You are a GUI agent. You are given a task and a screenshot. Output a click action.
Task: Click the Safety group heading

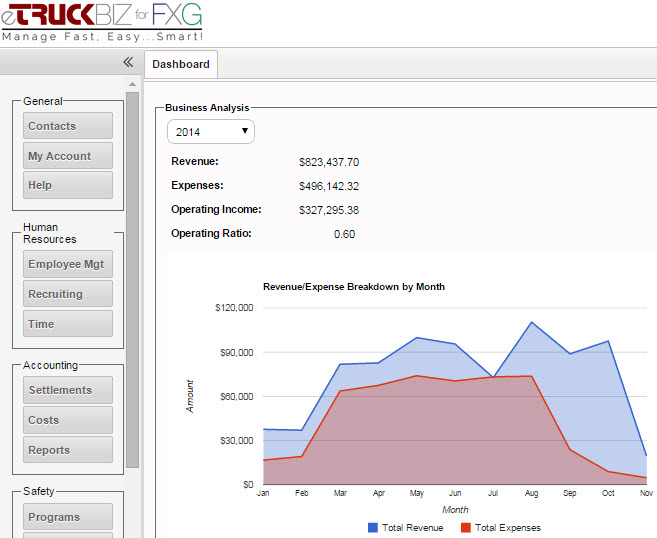pos(39,491)
